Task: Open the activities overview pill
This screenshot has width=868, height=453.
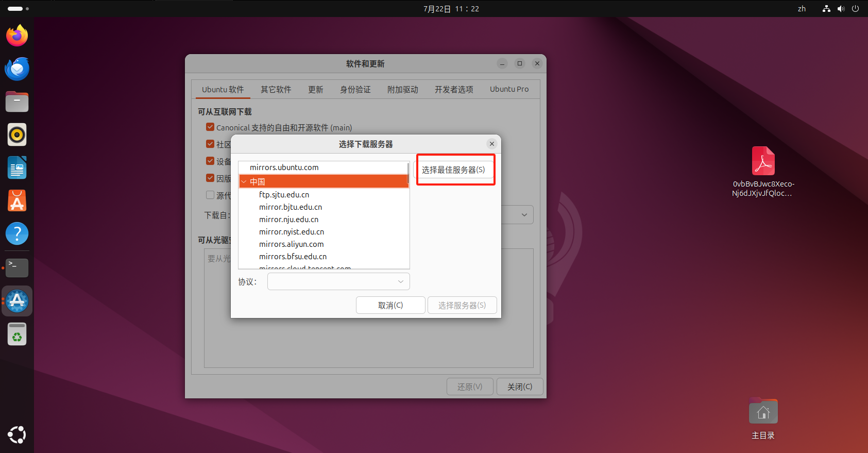Action: (x=18, y=9)
